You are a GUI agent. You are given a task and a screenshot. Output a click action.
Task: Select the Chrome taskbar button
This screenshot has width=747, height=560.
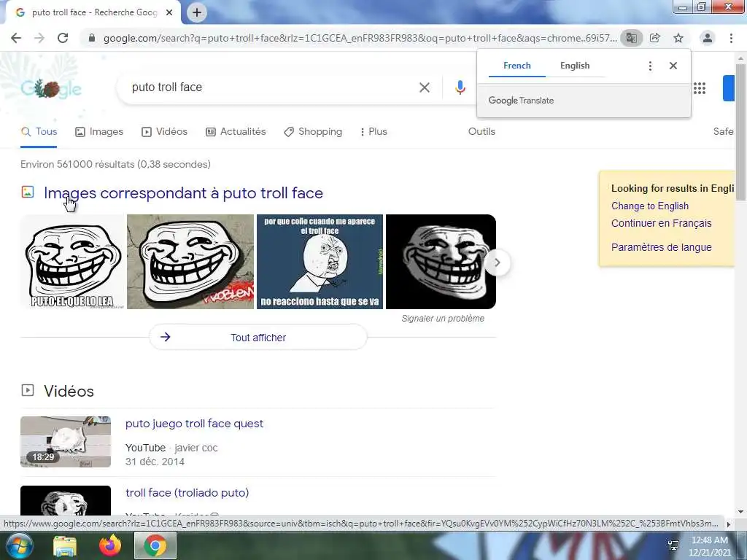pos(155,545)
